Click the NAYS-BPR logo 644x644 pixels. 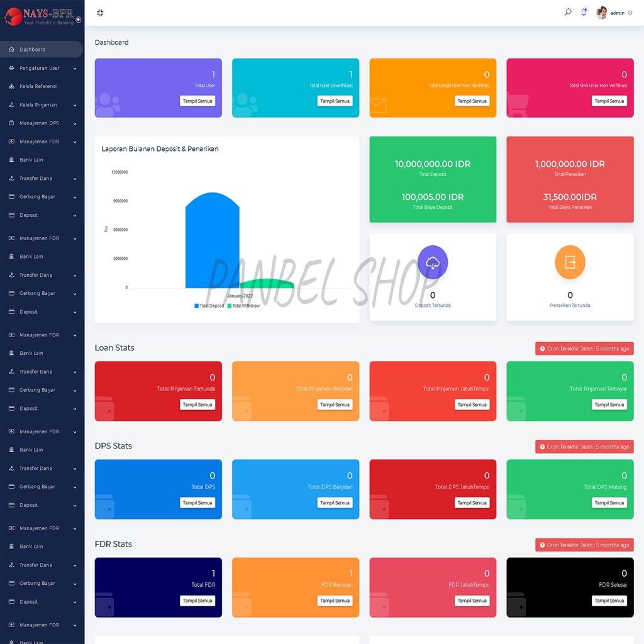pos(38,16)
